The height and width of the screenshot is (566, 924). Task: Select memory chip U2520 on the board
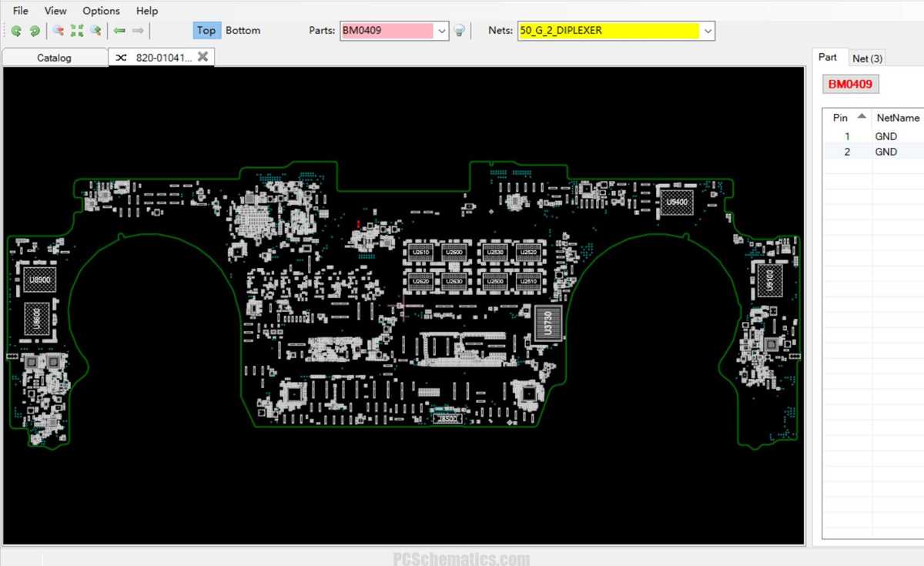(x=528, y=253)
